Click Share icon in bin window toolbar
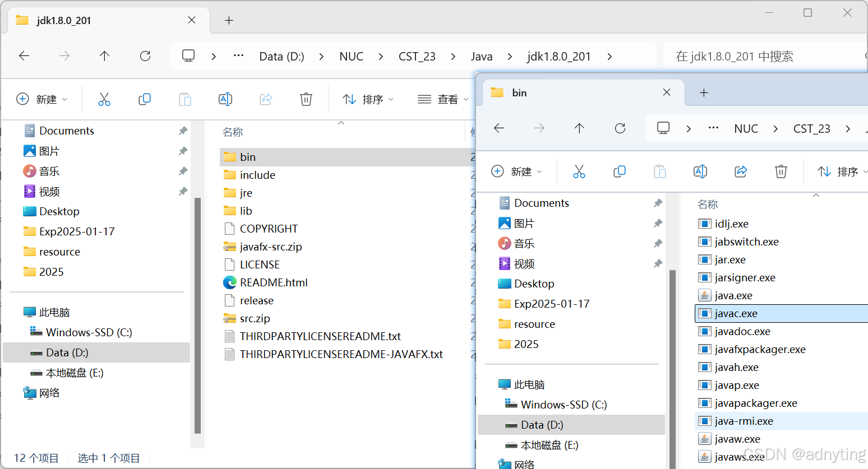Screen dimensions: 868x469 pyautogui.click(x=741, y=171)
